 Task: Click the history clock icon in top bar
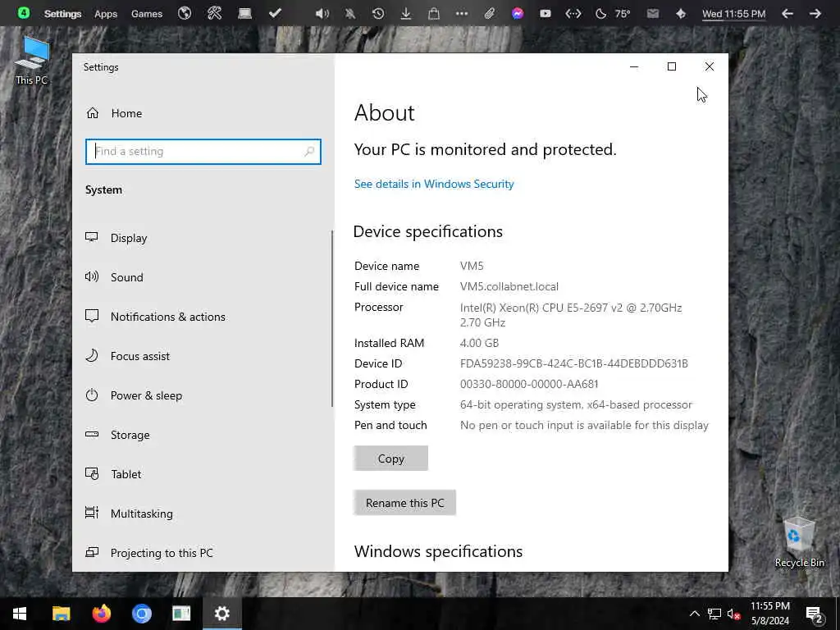click(x=377, y=13)
